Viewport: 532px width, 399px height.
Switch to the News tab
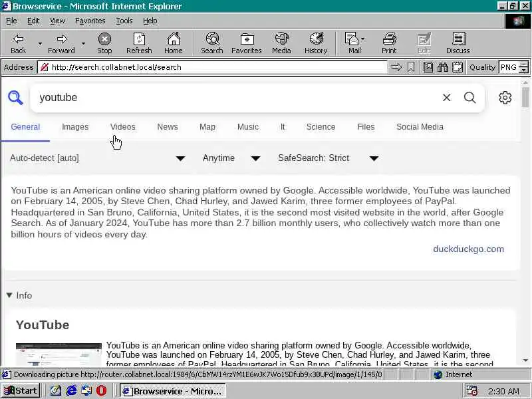coord(168,127)
